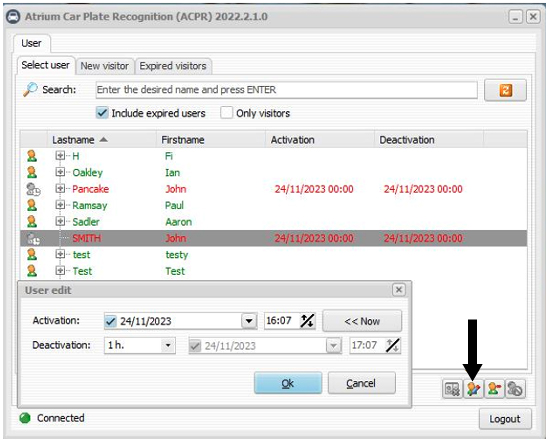The width and height of the screenshot is (550, 443).
Task: Expand the Ramsay user tree node
Action: point(60,204)
